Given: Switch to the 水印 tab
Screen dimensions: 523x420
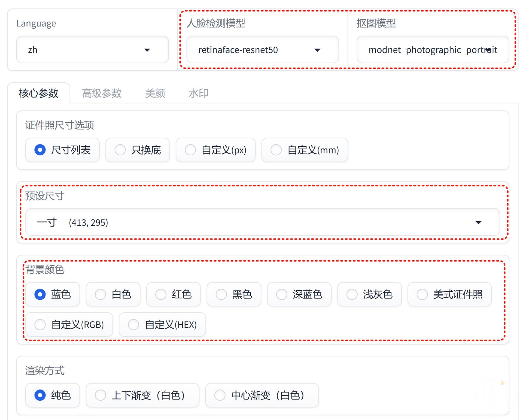Looking at the screenshot, I should point(199,93).
